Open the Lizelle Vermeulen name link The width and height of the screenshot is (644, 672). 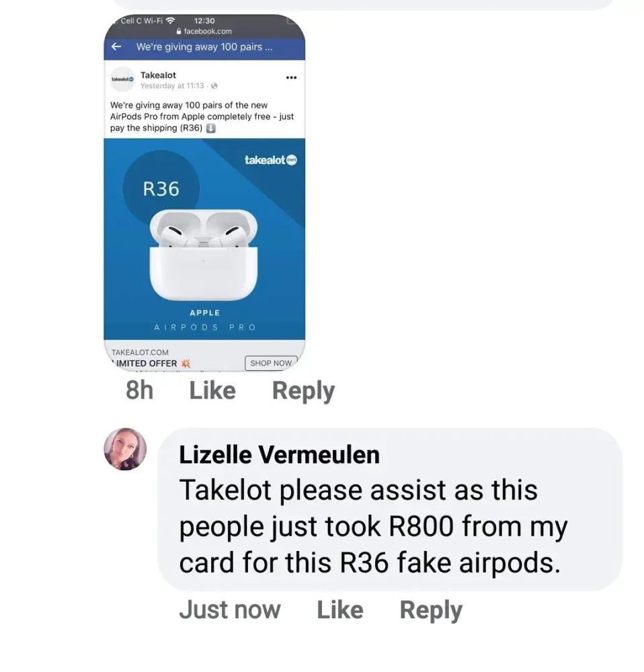(x=280, y=455)
